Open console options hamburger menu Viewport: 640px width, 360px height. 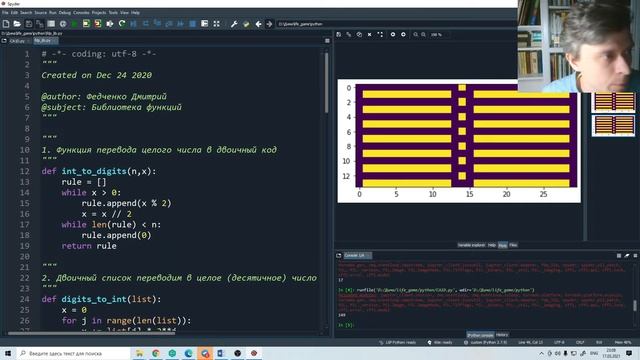[635, 256]
